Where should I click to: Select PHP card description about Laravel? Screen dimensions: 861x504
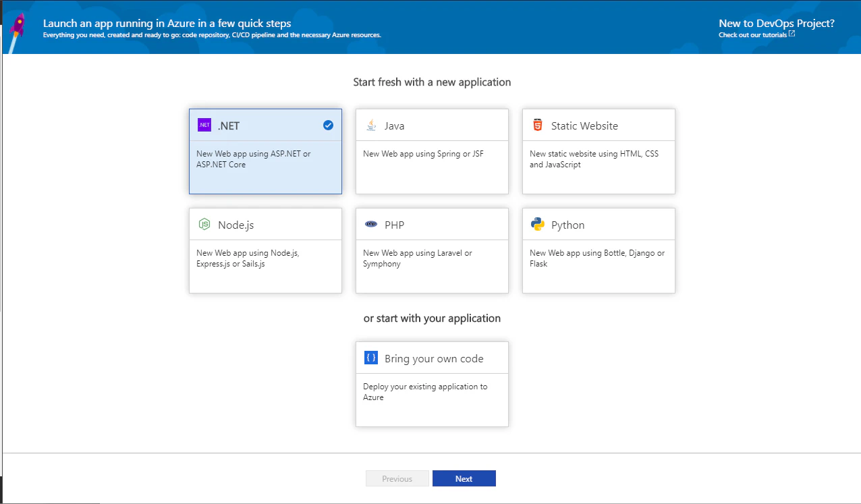point(417,258)
